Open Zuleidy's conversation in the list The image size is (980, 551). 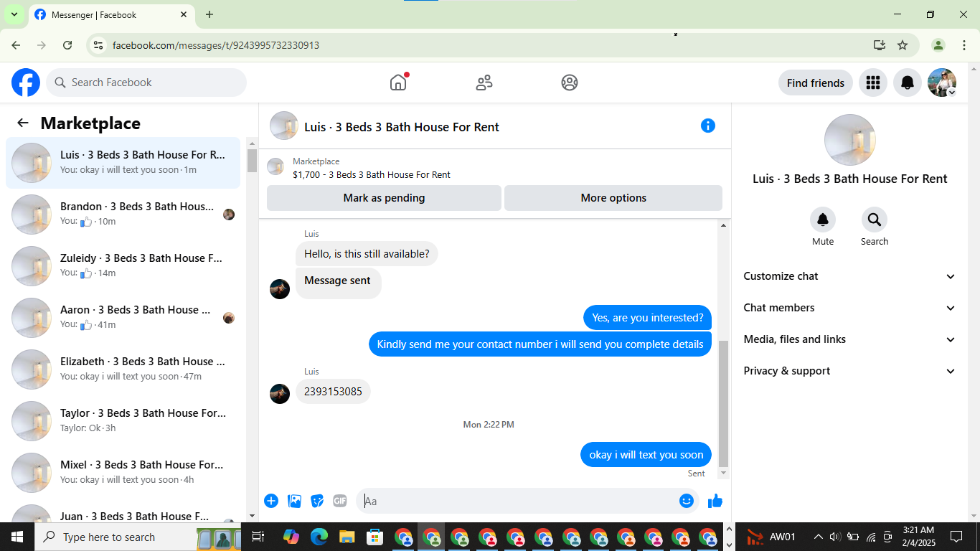123,266
